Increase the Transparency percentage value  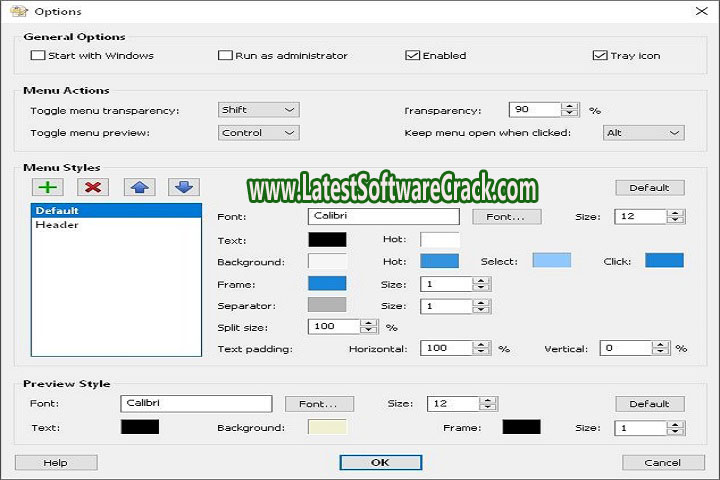click(x=569, y=106)
